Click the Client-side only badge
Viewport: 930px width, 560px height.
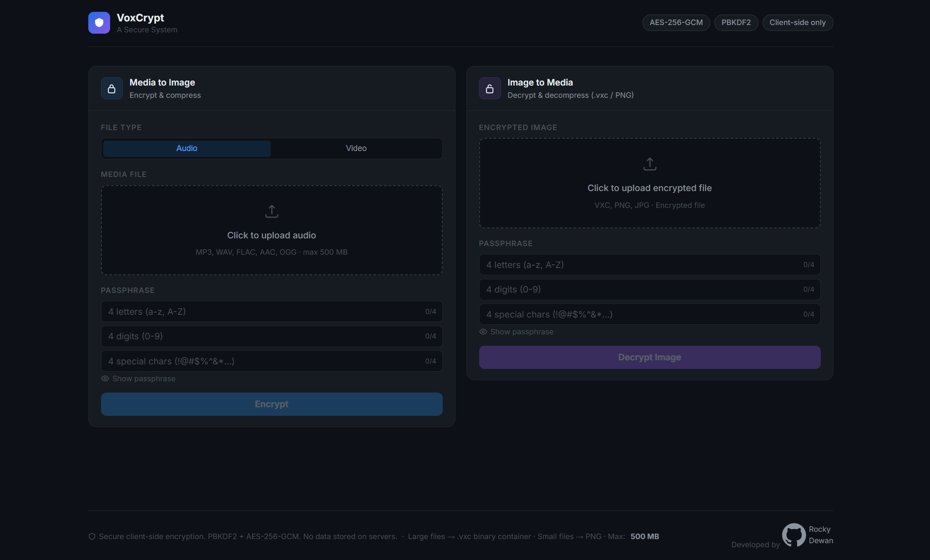797,23
